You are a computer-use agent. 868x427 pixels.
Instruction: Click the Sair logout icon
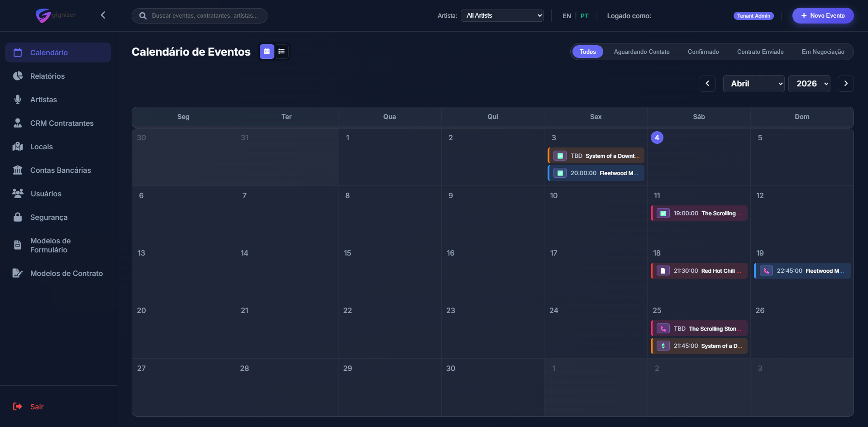coord(18,407)
